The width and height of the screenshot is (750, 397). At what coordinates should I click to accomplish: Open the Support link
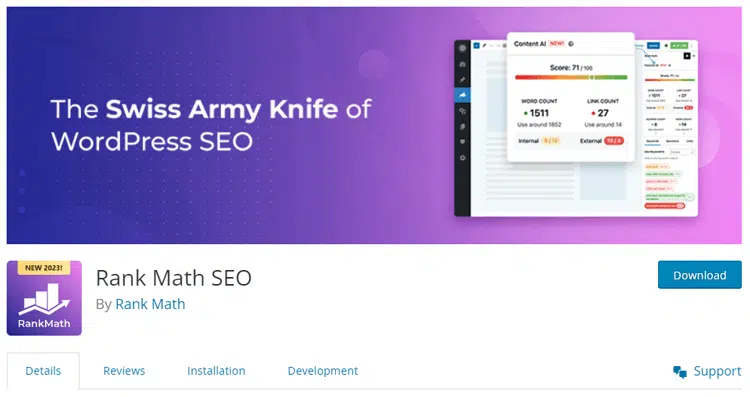[x=717, y=371]
